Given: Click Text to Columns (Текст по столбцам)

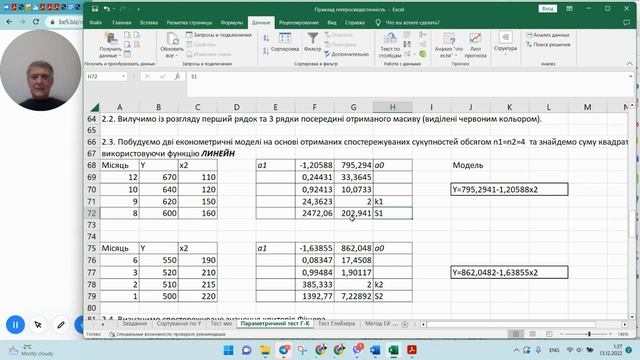Looking at the screenshot, I should click(x=390, y=45).
